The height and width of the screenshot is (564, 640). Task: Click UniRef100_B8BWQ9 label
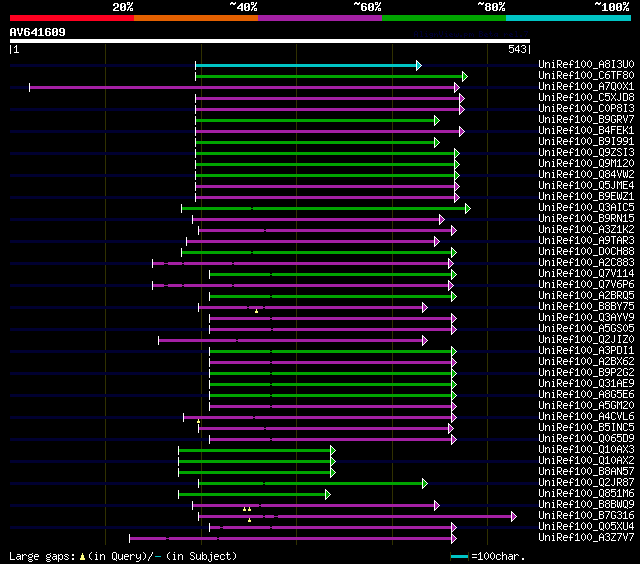tap(586, 505)
